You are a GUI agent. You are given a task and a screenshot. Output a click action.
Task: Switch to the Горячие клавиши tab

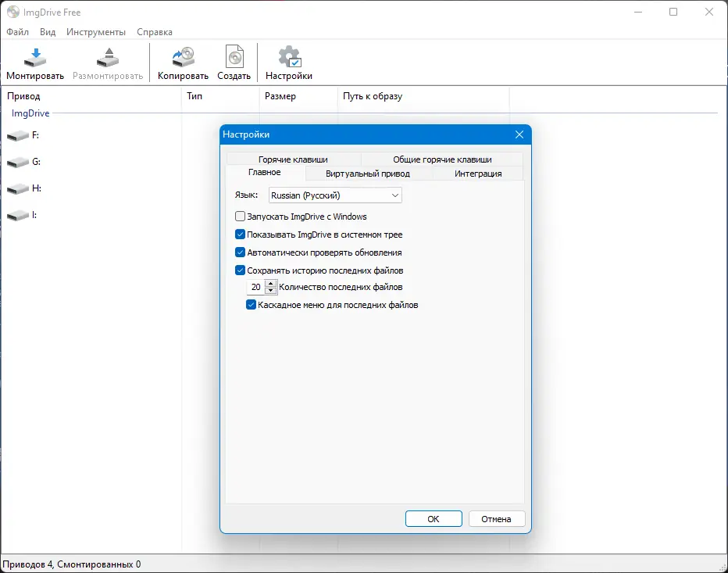pos(294,159)
